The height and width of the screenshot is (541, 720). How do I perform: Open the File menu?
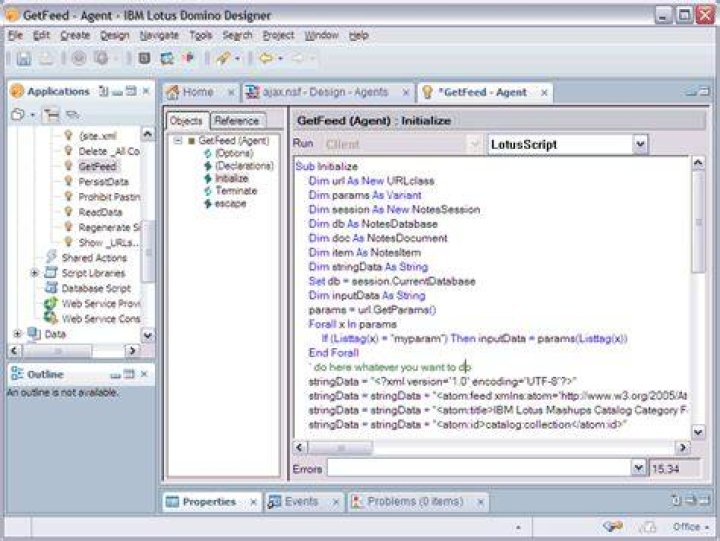[15, 35]
